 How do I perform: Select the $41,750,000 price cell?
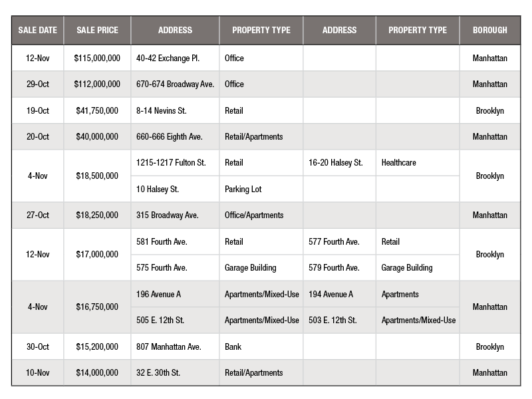(x=97, y=110)
